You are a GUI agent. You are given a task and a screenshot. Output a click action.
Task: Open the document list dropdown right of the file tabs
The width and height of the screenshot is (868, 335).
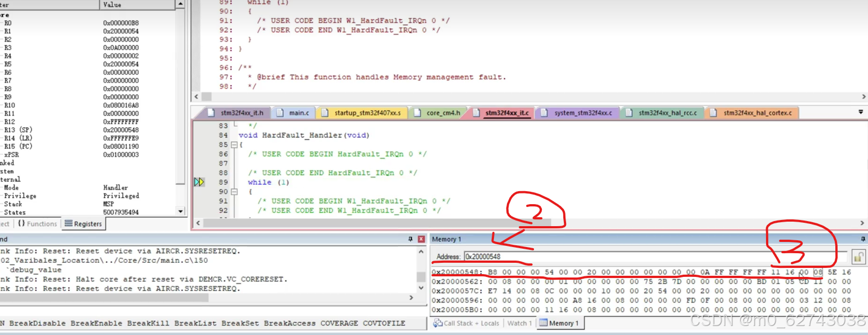861,112
